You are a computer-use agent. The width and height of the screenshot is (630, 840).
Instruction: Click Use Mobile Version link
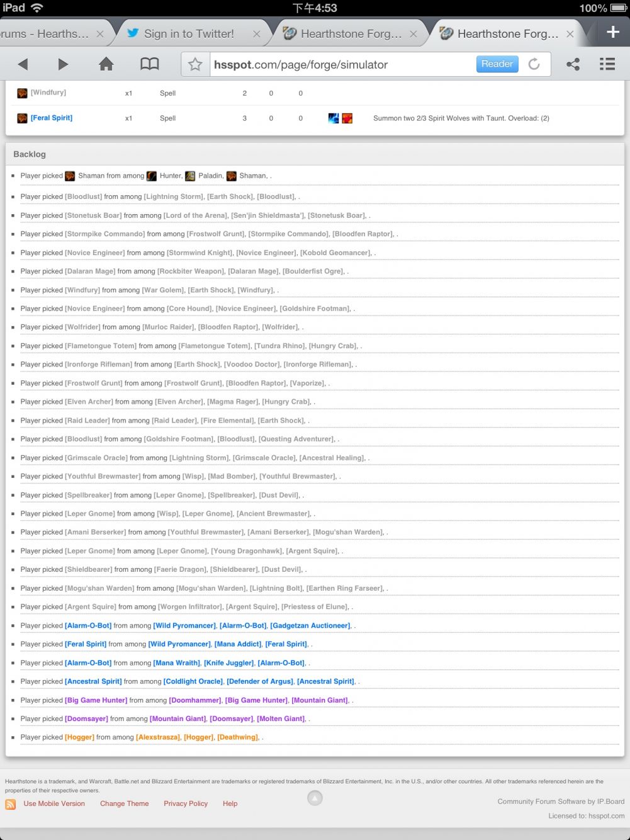[x=54, y=803]
